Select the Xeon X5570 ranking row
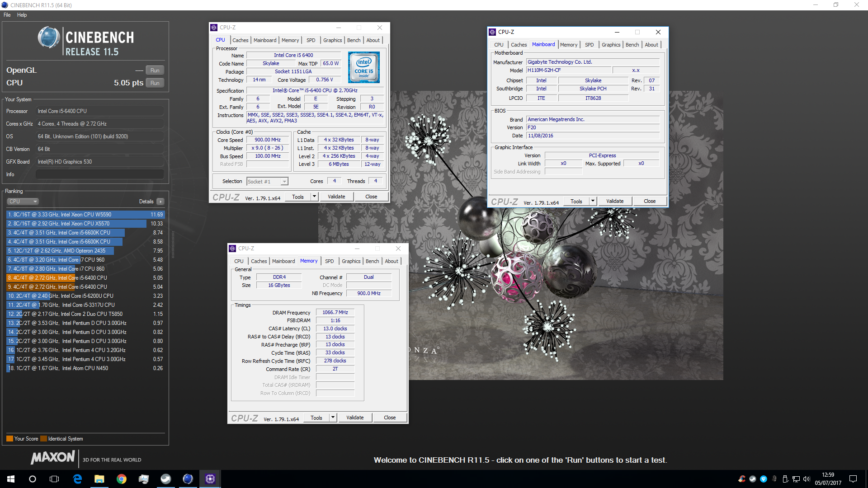This screenshot has width=868, height=488. click(85, 224)
